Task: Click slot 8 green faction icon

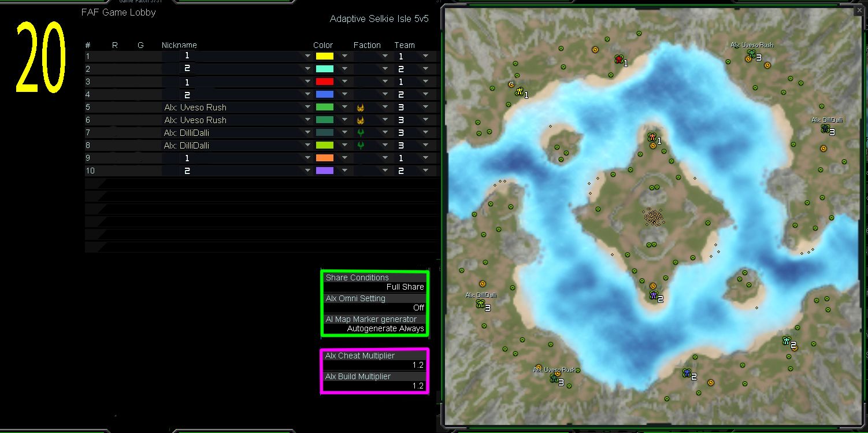Action: tap(361, 146)
